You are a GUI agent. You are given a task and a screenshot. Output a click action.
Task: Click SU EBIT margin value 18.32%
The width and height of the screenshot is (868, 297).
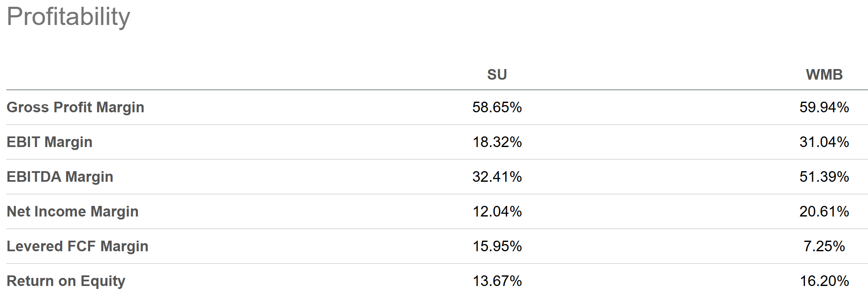click(x=497, y=142)
